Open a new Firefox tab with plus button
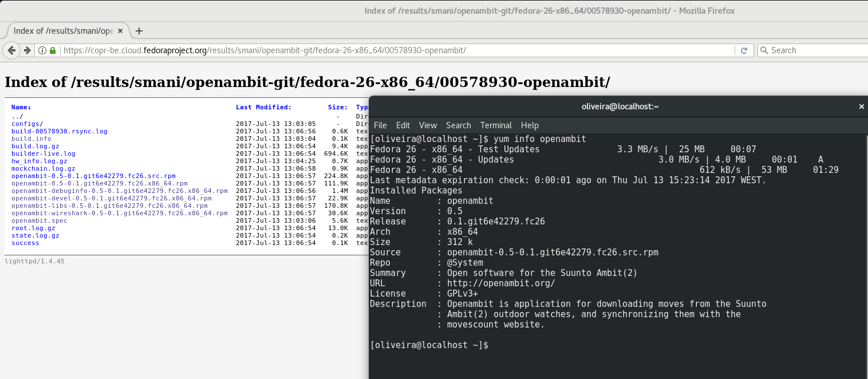This screenshot has width=868, height=379. tap(139, 31)
